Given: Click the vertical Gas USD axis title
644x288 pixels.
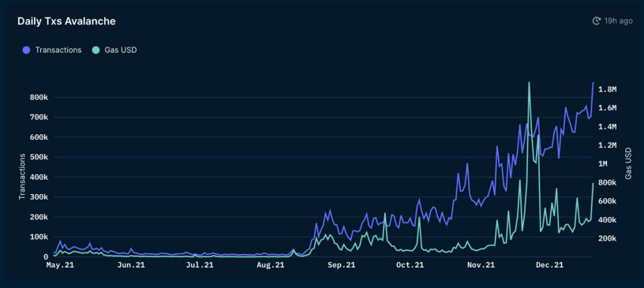Looking at the screenshot, I should click(628, 163).
